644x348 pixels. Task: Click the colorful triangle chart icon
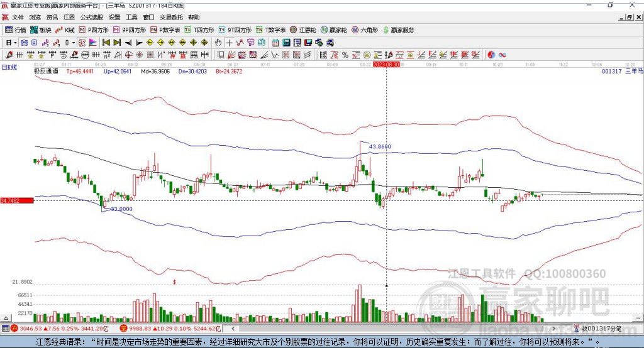93,43
